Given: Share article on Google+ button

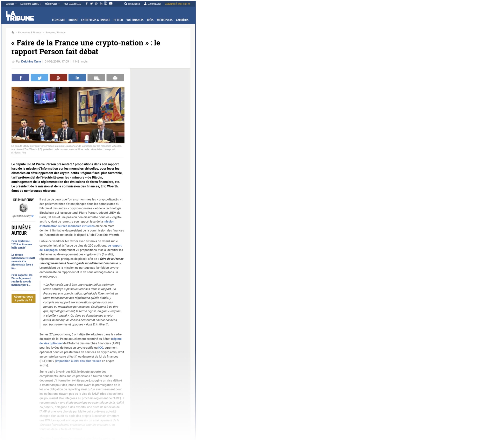Looking at the screenshot, I should point(58,78).
